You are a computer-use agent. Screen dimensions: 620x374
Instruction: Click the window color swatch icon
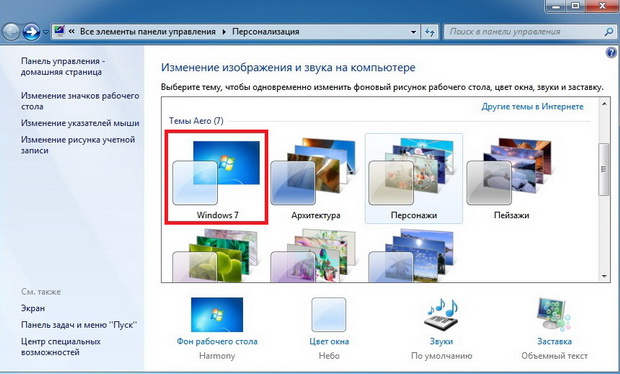tap(329, 315)
